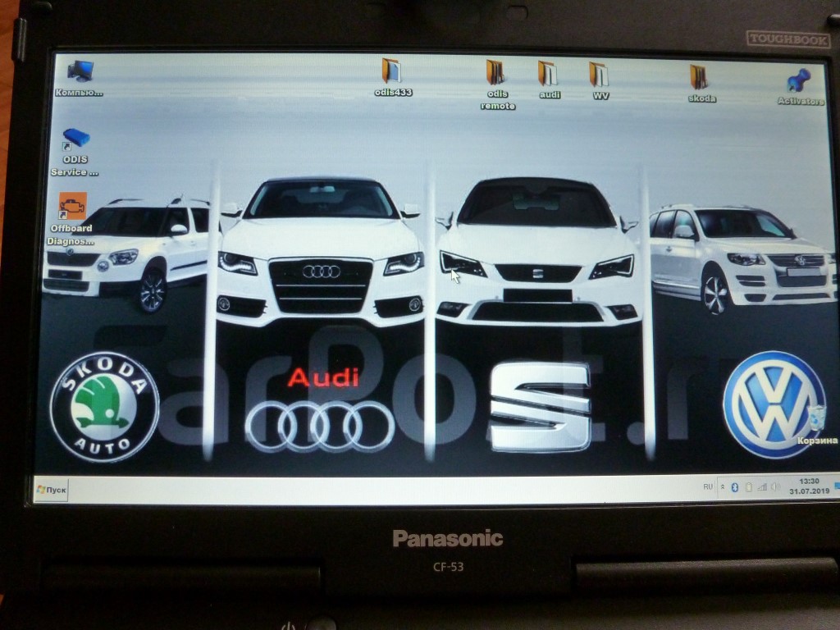
Task: Open the Bluetooth tray icon
Action: [735, 487]
